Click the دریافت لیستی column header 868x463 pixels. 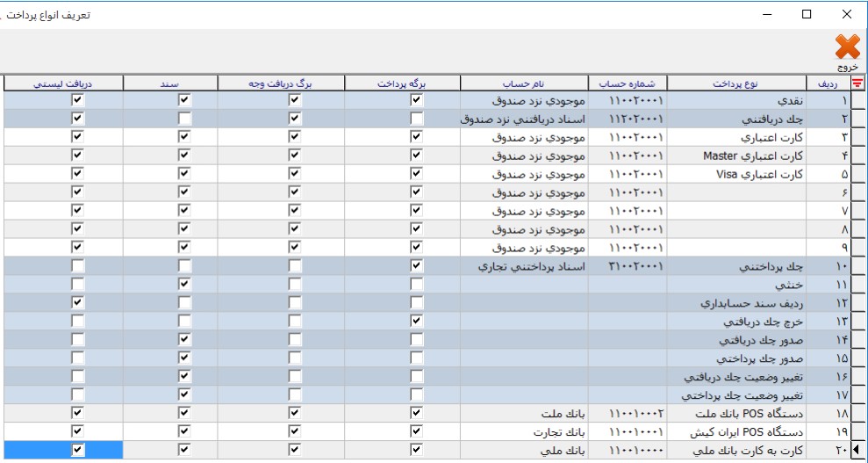tap(63, 83)
